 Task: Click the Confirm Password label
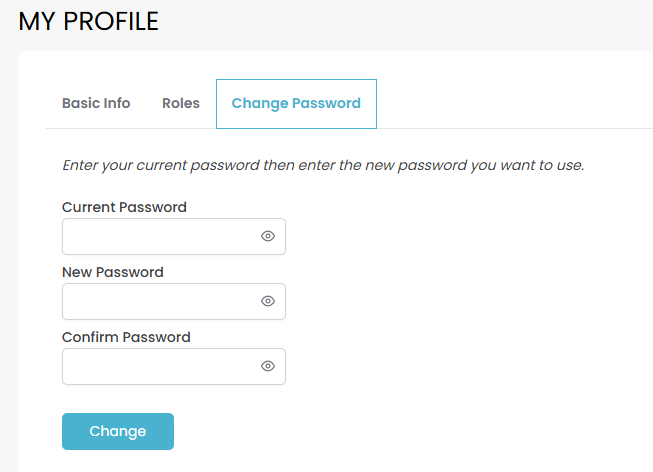126,337
